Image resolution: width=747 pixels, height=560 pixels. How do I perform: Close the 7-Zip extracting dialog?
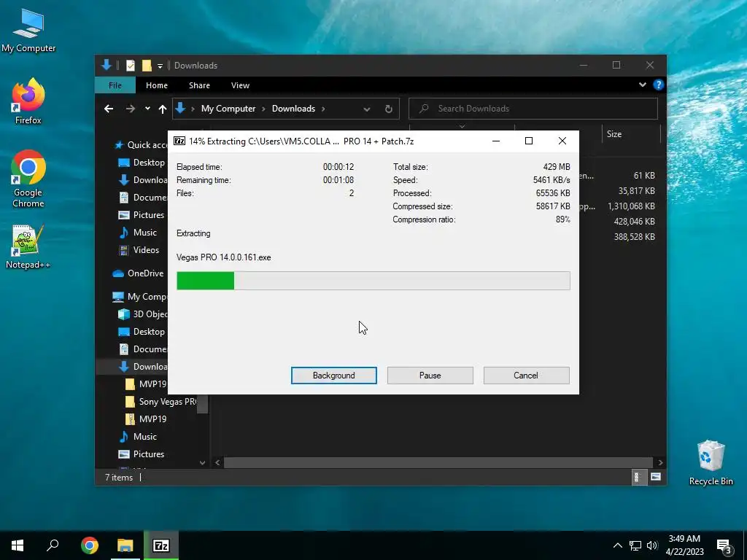(562, 141)
